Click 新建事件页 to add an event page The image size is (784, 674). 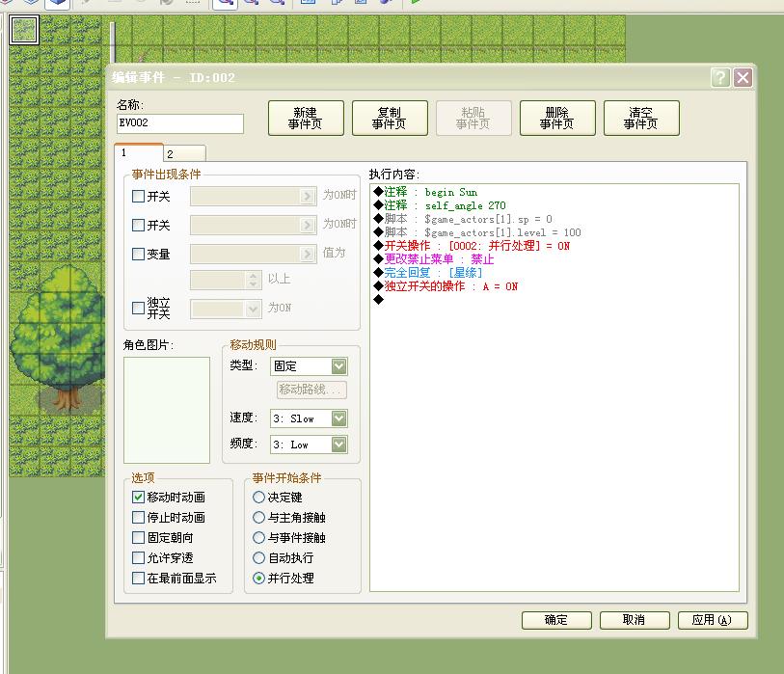[x=306, y=118]
